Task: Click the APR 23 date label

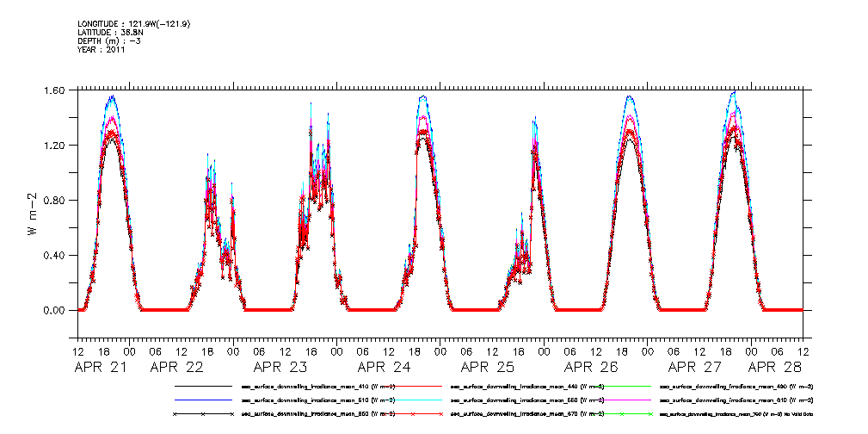Action: (x=280, y=367)
